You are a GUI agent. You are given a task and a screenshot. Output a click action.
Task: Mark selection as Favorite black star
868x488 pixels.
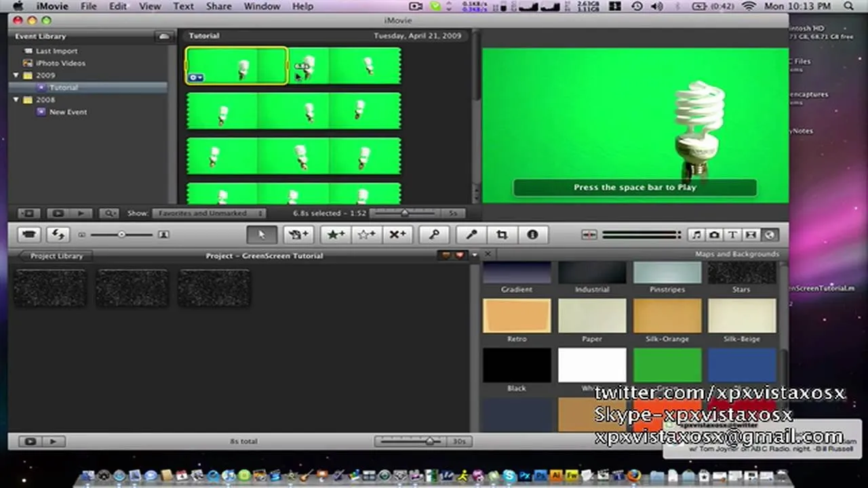[x=336, y=235]
